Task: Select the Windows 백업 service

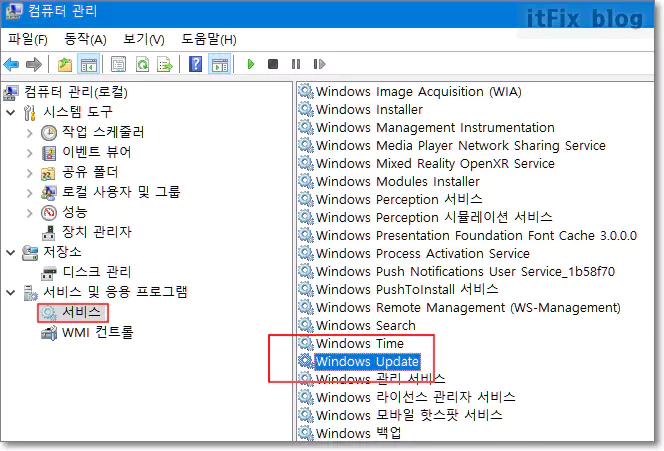Action: [358, 433]
